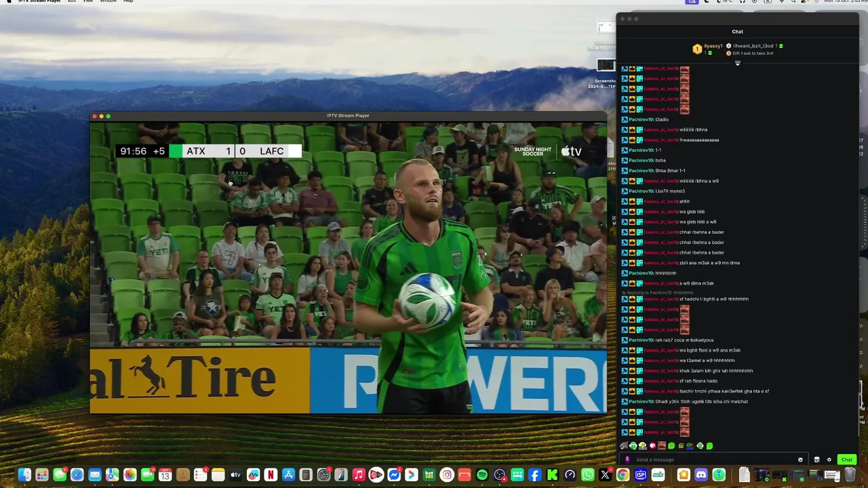Launch Apple TV app from Dock
The image size is (868, 488).
coord(235,475)
